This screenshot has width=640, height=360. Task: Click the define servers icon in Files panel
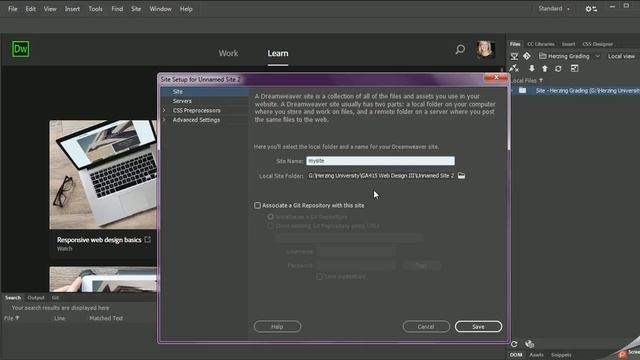point(514,56)
